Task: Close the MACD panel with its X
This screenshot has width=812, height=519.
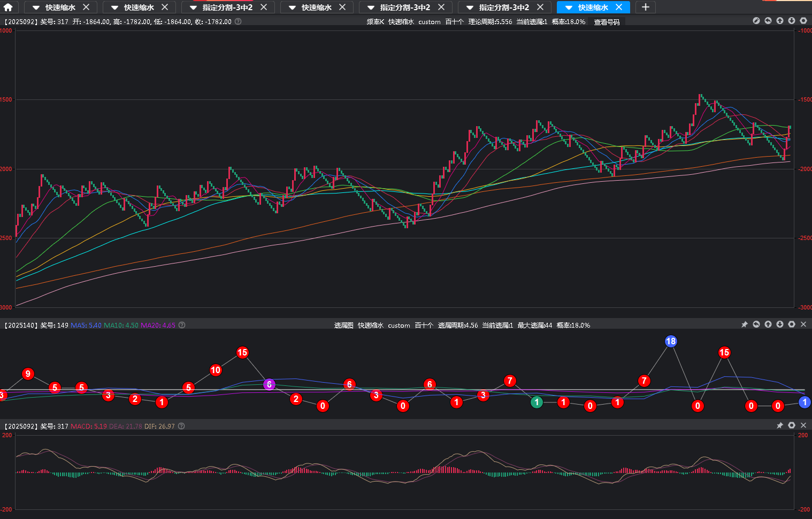Action: tap(803, 425)
